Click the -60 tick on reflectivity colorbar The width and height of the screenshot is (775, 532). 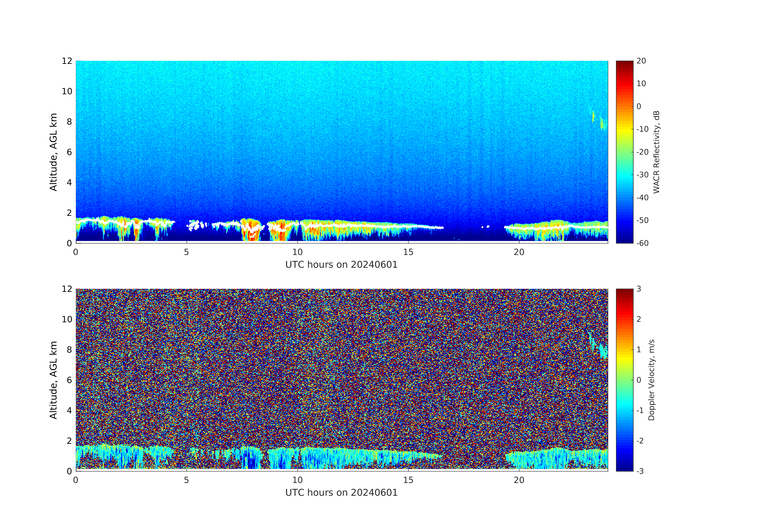(642, 243)
